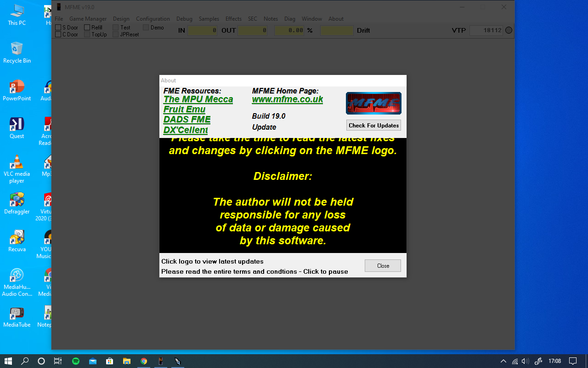Click the taskbar clock showing 17:08
This screenshot has height=368, width=588.
coord(554,361)
